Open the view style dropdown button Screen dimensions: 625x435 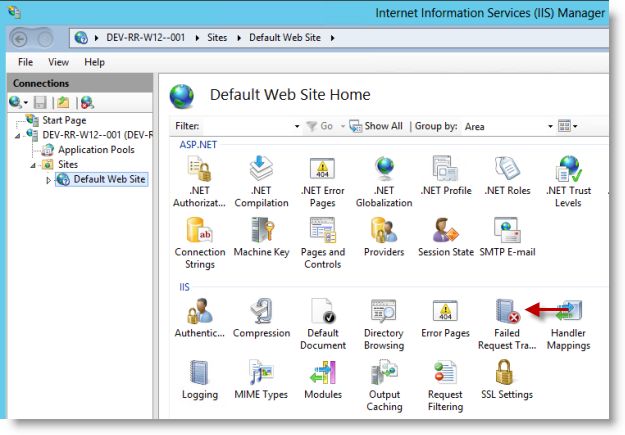pyautogui.click(x=568, y=126)
